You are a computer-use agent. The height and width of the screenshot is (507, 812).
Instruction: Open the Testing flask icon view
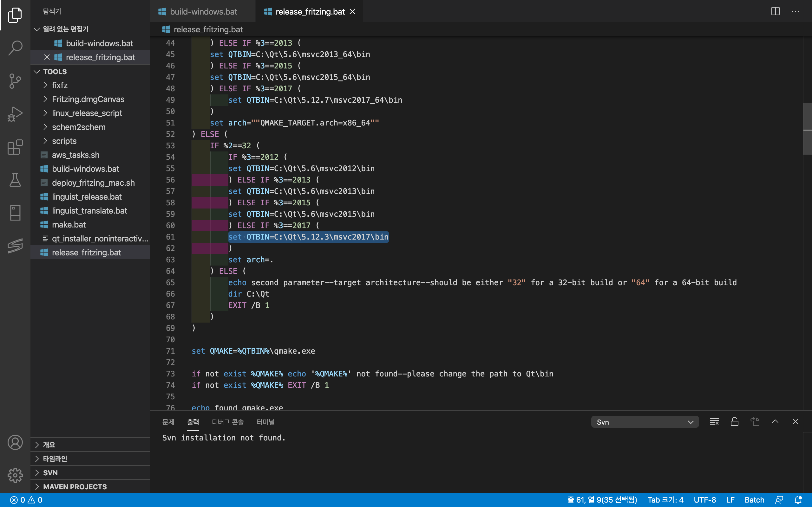(15, 180)
